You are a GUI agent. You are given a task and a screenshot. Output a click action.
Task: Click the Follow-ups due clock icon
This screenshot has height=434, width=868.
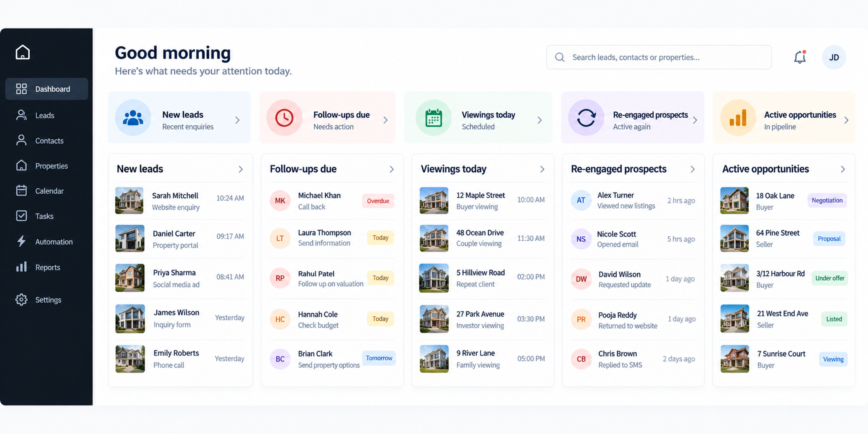[x=284, y=118]
